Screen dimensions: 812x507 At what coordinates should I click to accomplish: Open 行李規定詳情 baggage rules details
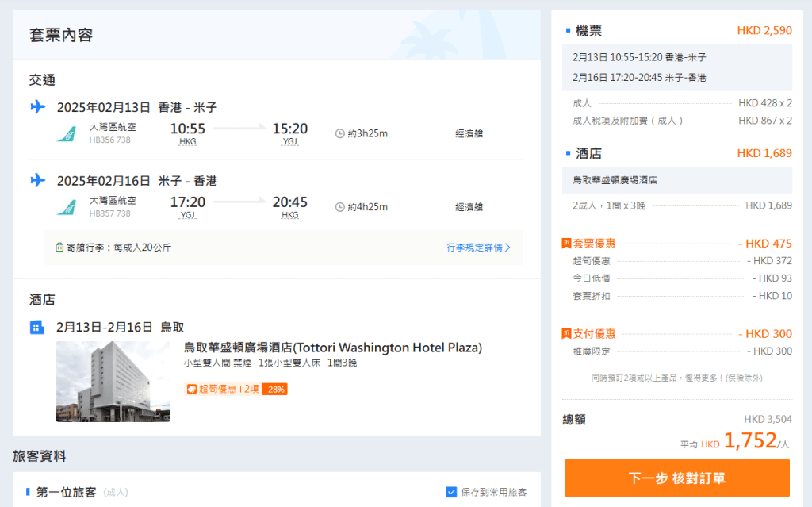[x=478, y=248]
